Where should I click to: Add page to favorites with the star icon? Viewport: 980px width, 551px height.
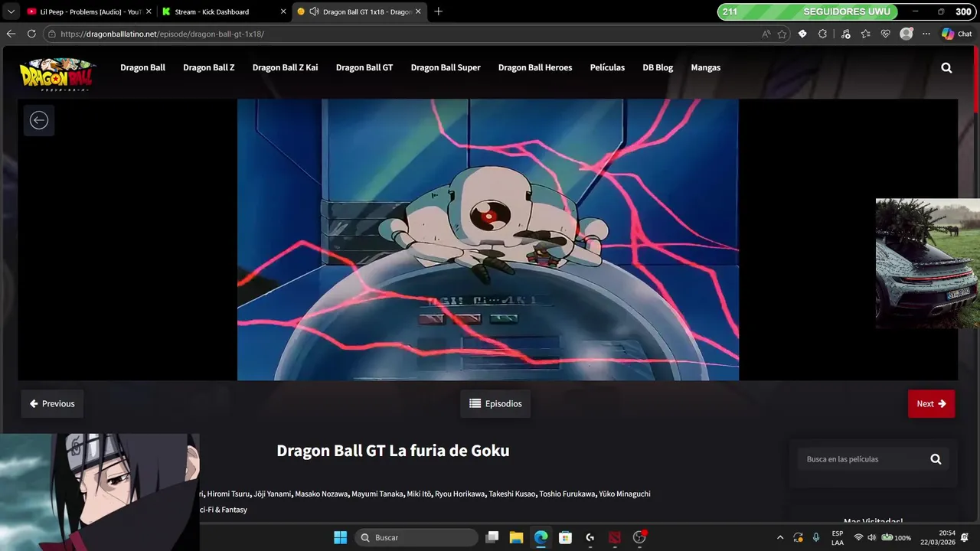coord(782,34)
